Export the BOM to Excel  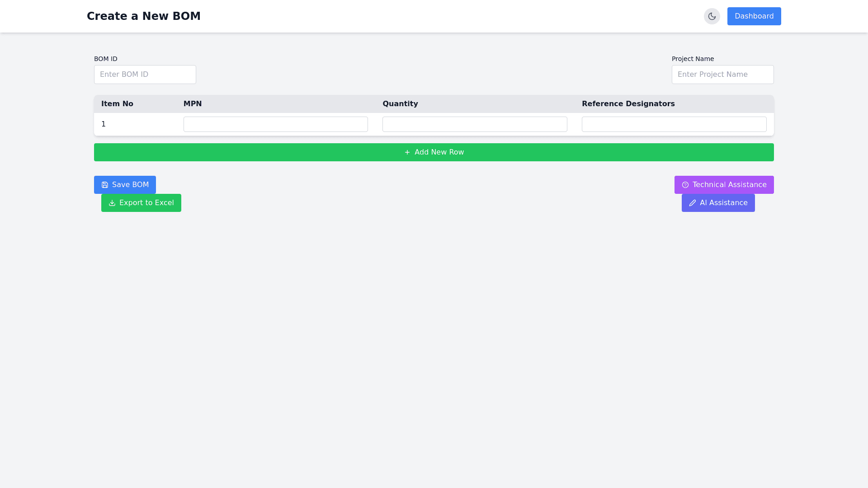[x=141, y=203]
